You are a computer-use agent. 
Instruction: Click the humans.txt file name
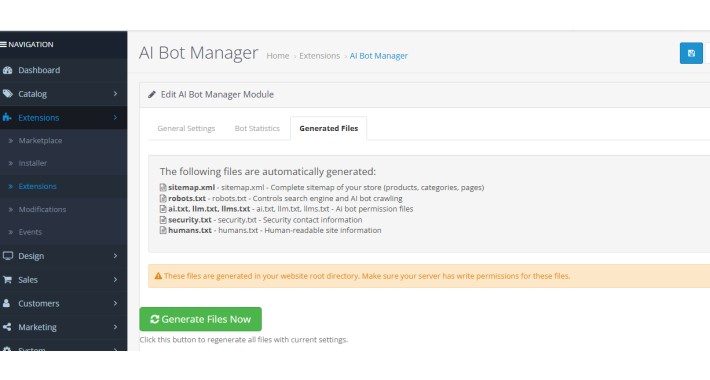pyautogui.click(x=190, y=230)
